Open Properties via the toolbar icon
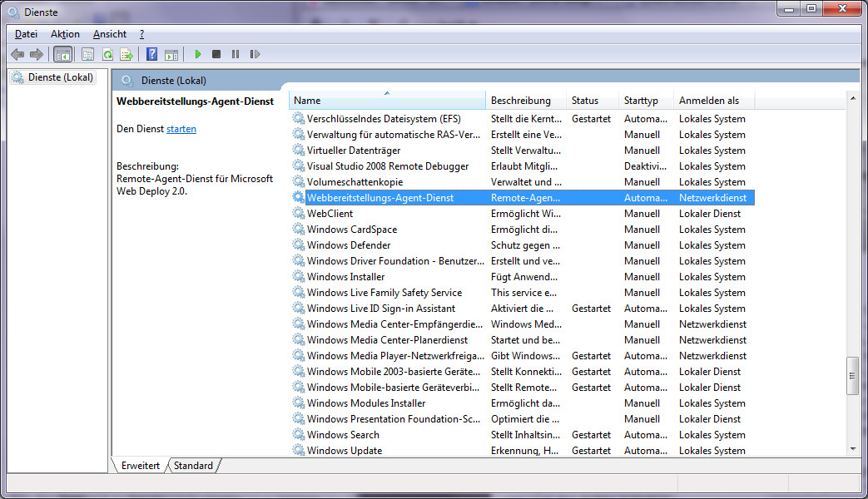Screen dimensions: 868x499 [87, 55]
